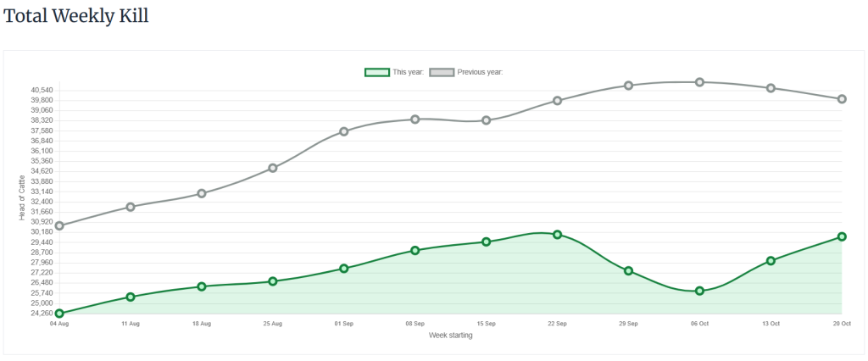The height and width of the screenshot is (361, 868).
Task: Click the green peak point at 22 Sep
Action: pos(558,234)
